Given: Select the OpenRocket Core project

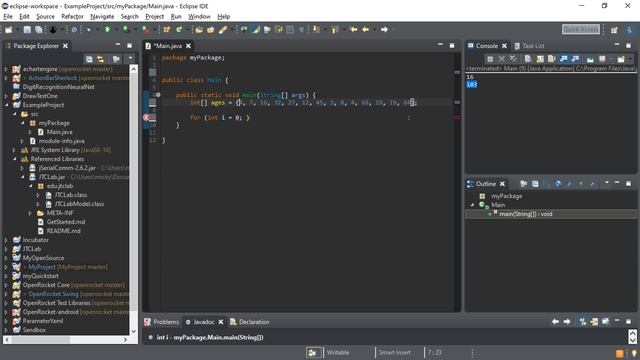Looking at the screenshot, I should coord(46,285).
